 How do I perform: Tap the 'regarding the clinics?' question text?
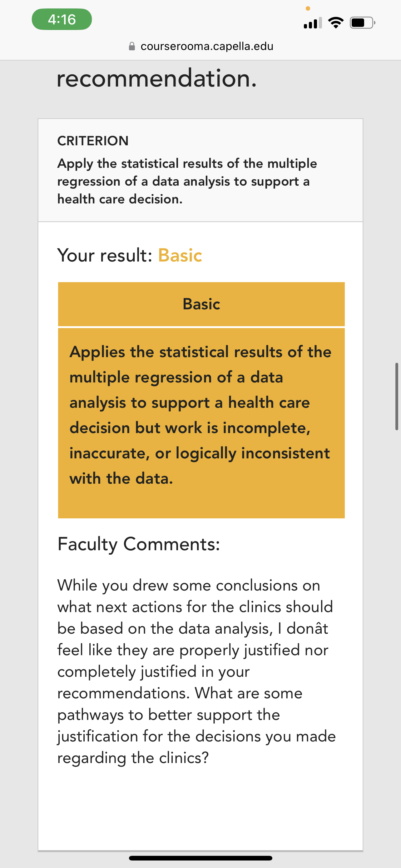[x=133, y=758]
